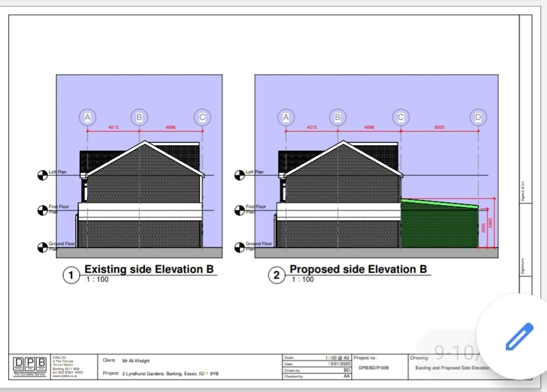Select grid bubble A in Existing elevation

coord(87,117)
